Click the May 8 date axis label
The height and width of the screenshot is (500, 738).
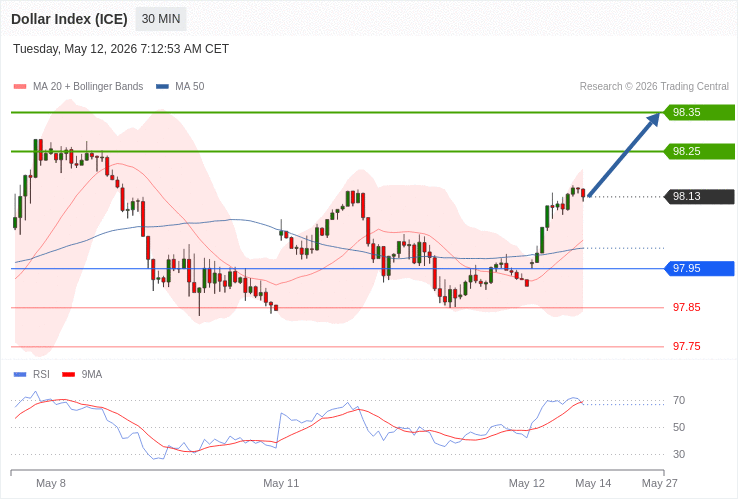pyautogui.click(x=51, y=484)
